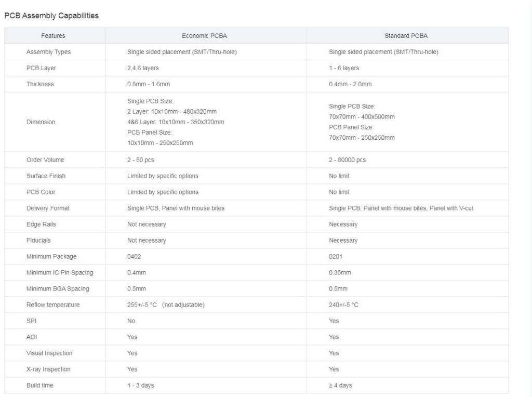Click the 255+/-5 °C reflow temperature cell

point(166,305)
